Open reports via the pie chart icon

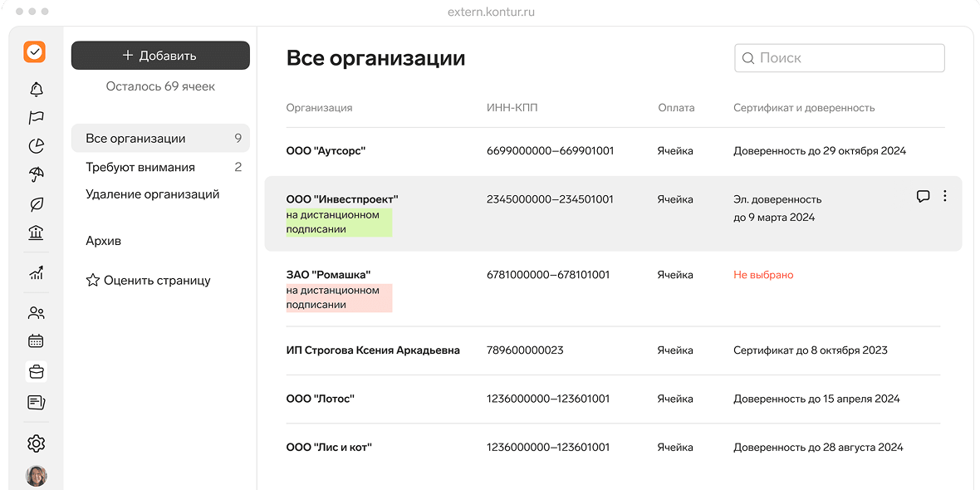point(36,145)
